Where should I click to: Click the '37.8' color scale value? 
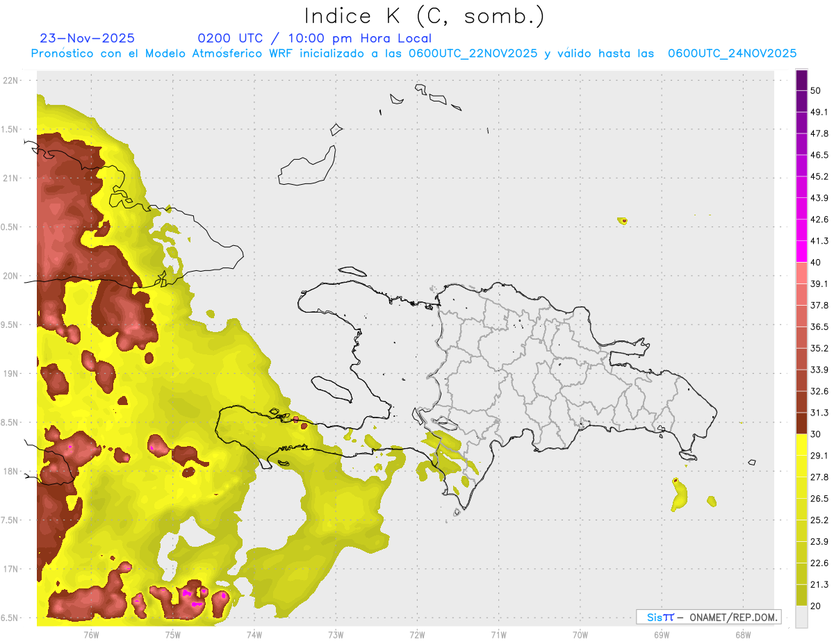coord(819,305)
